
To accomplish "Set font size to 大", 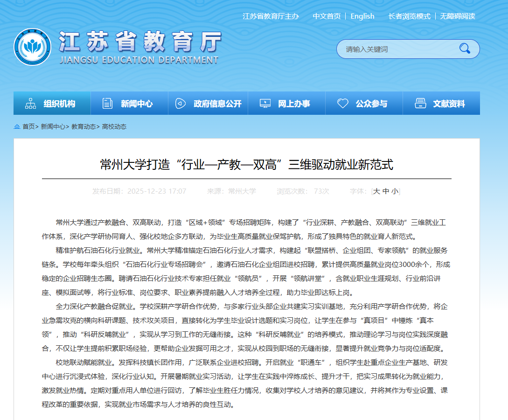I will [x=377, y=191].
